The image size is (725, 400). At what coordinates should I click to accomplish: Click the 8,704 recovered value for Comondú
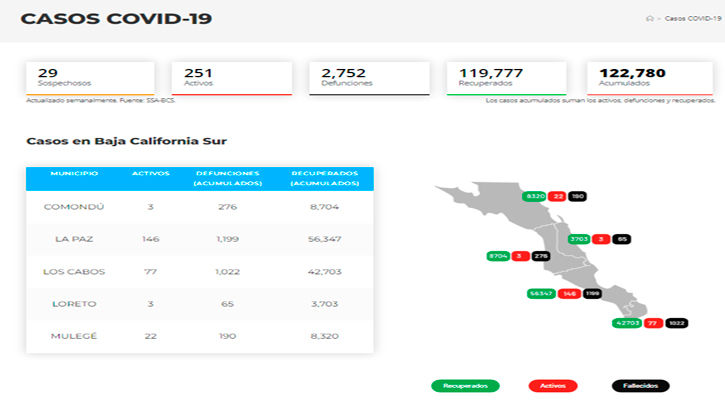click(x=325, y=207)
